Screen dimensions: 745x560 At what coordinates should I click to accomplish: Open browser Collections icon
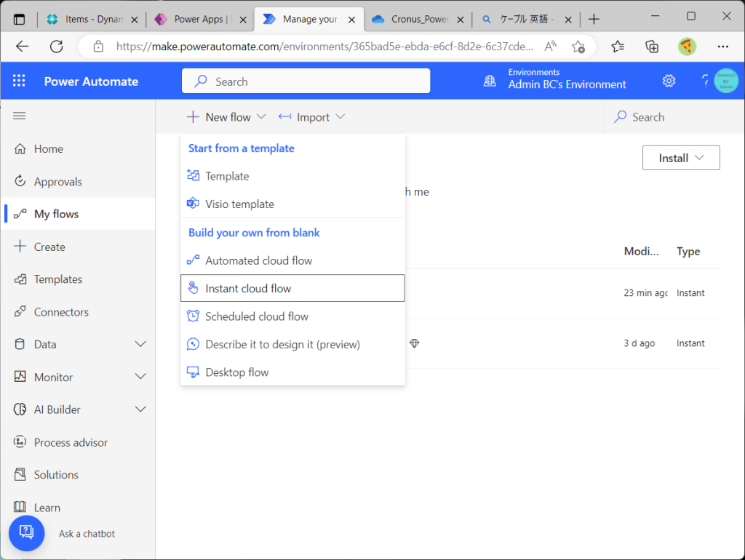pos(652,47)
